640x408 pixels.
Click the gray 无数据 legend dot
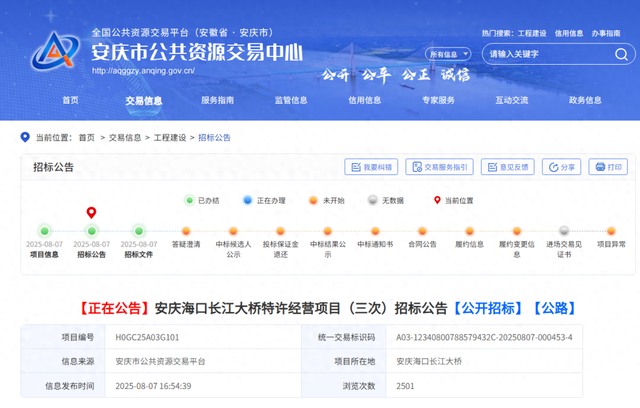pos(373,200)
